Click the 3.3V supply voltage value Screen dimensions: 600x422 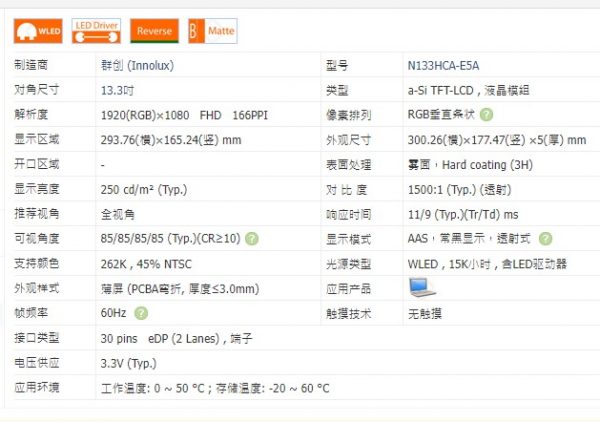pyautogui.click(x=129, y=362)
